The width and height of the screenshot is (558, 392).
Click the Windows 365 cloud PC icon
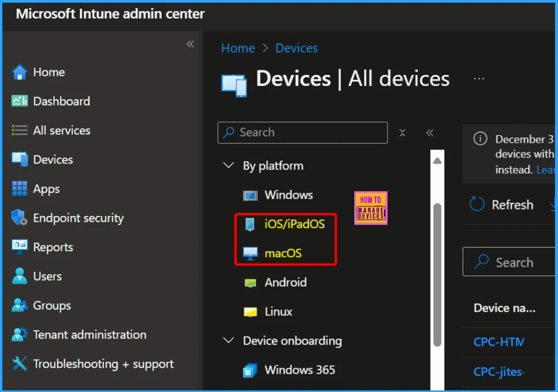[250, 370]
